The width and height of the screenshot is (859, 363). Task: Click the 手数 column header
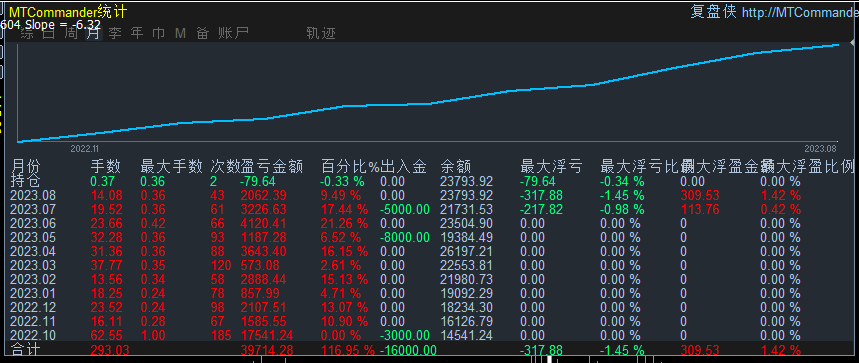105,166
